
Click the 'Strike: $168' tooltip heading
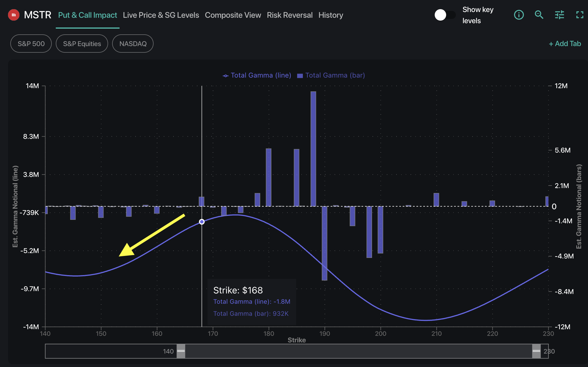(x=238, y=290)
